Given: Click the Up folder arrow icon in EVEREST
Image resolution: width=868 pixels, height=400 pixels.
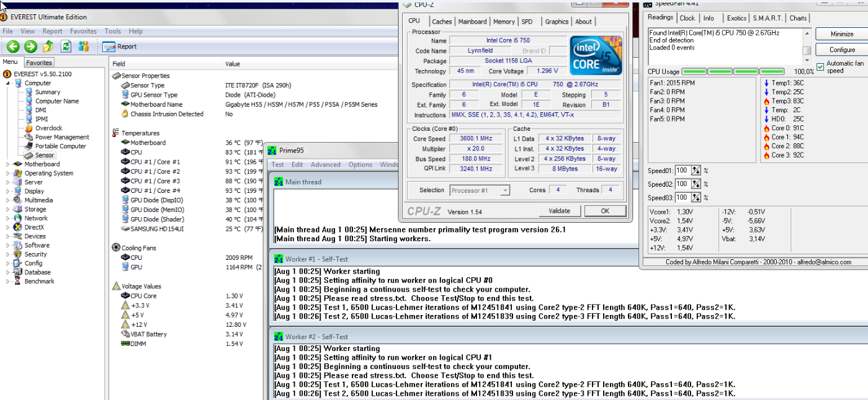Looking at the screenshot, I should pyautogui.click(x=48, y=47).
